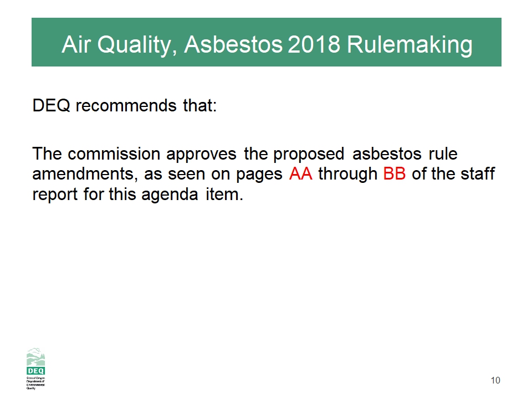Click the red BB page placeholder
Image resolution: width=532 pixels, height=399 pixels.
[x=395, y=174]
